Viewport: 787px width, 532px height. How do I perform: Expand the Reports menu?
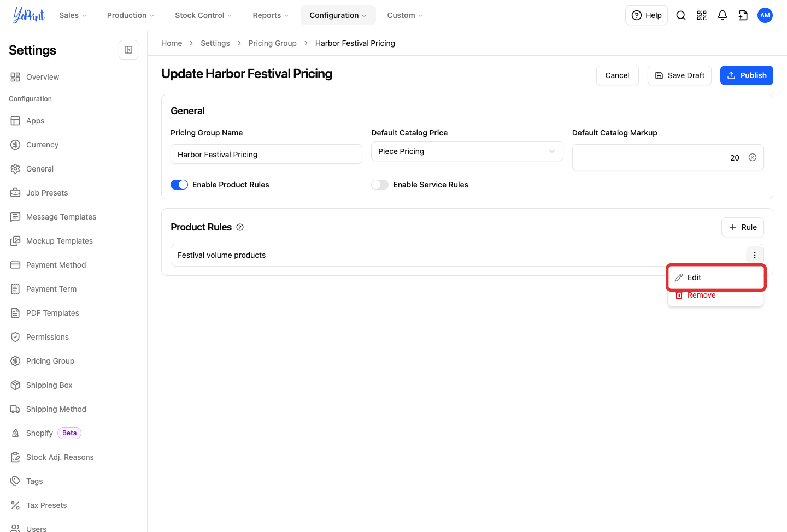tap(271, 15)
